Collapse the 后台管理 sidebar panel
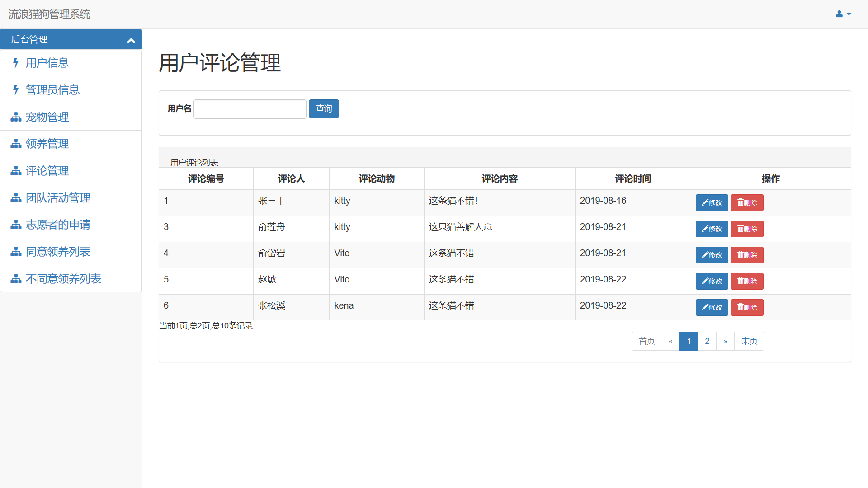 [131, 40]
